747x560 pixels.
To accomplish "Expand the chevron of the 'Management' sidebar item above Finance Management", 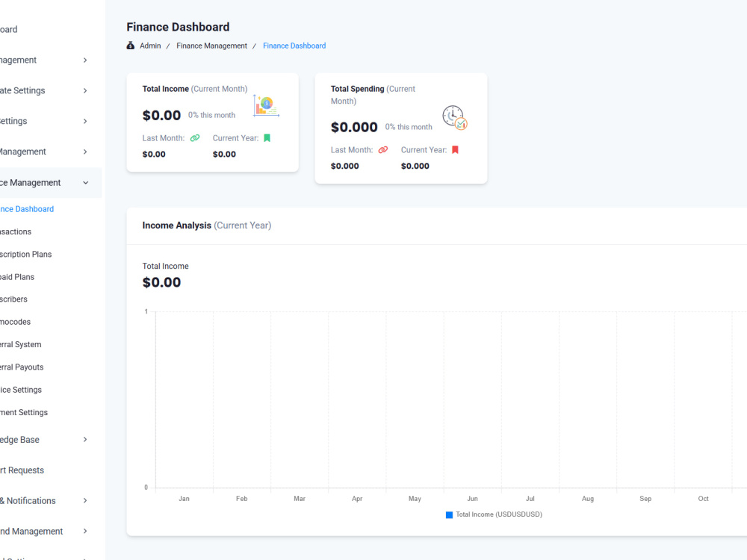I will point(85,152).
